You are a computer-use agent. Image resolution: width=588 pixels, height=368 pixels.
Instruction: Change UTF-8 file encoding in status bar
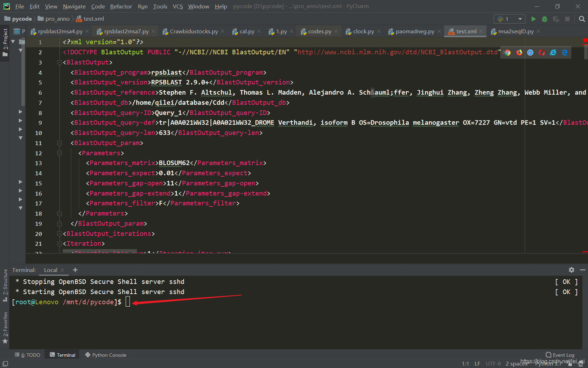point(493,364)
